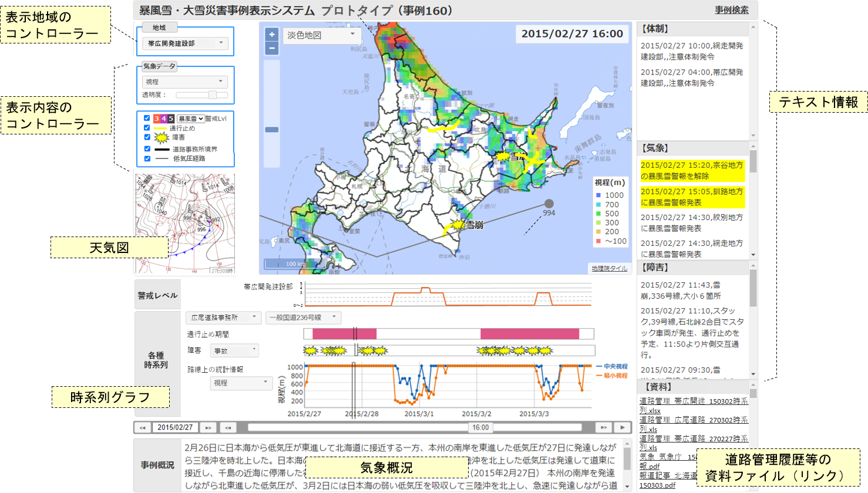Click the 雪崩 hazard burst icon on map

point(456,225)
